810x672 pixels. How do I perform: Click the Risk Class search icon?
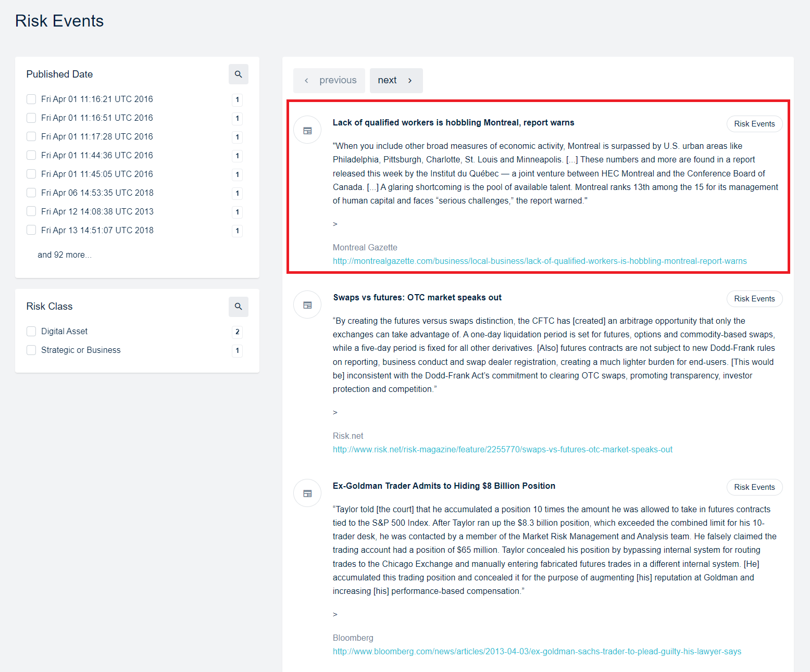(238, 307)
